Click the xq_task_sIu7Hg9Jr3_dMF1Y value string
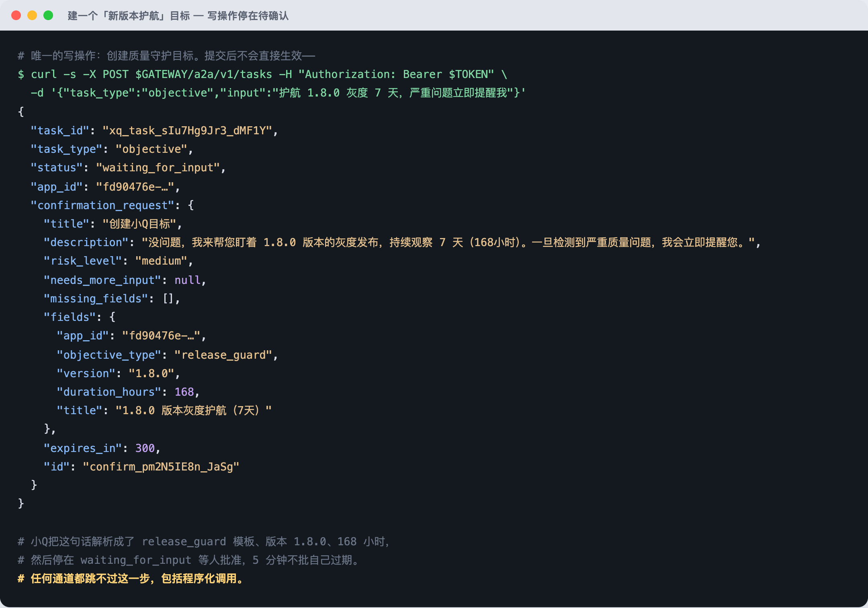Screen dimensions: 868x608 (187, 131)
